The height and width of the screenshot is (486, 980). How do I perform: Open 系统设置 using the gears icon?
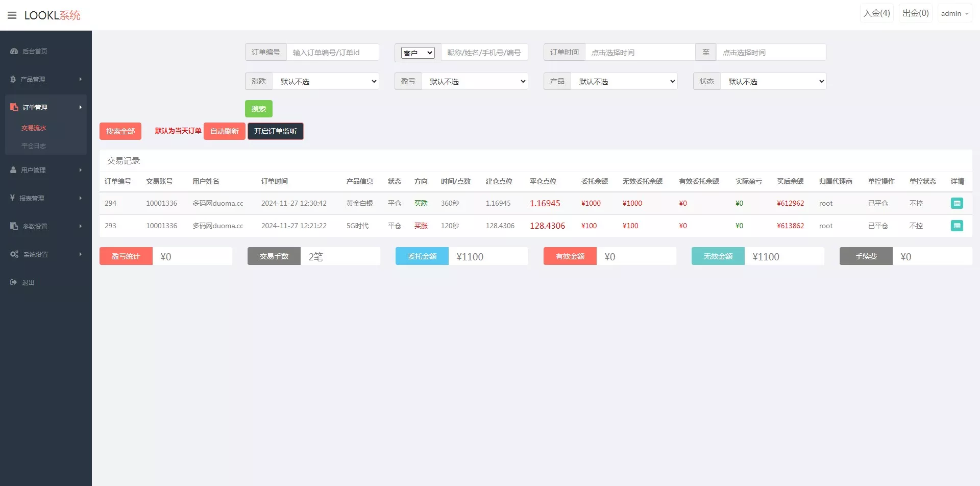(x=14, y=254)
